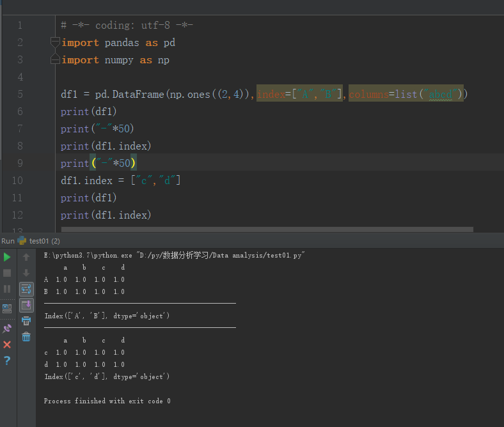Click the pin tab icon

point(7,329)
